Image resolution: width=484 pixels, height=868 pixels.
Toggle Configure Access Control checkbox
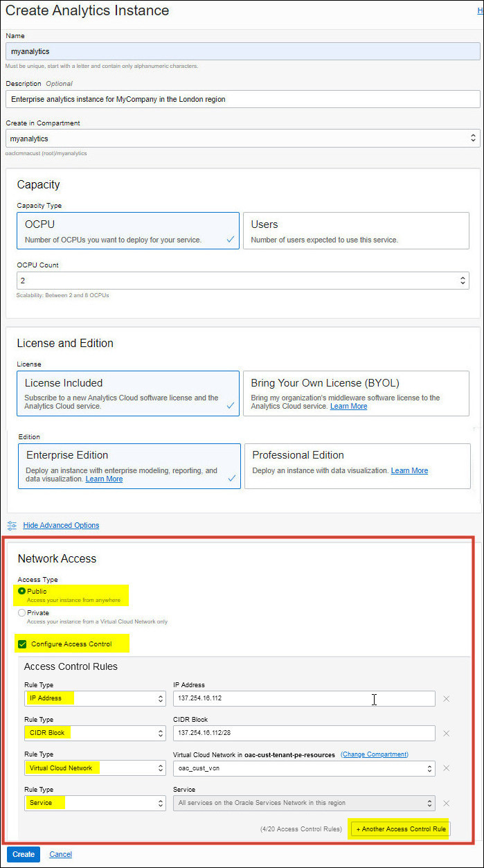22,644
